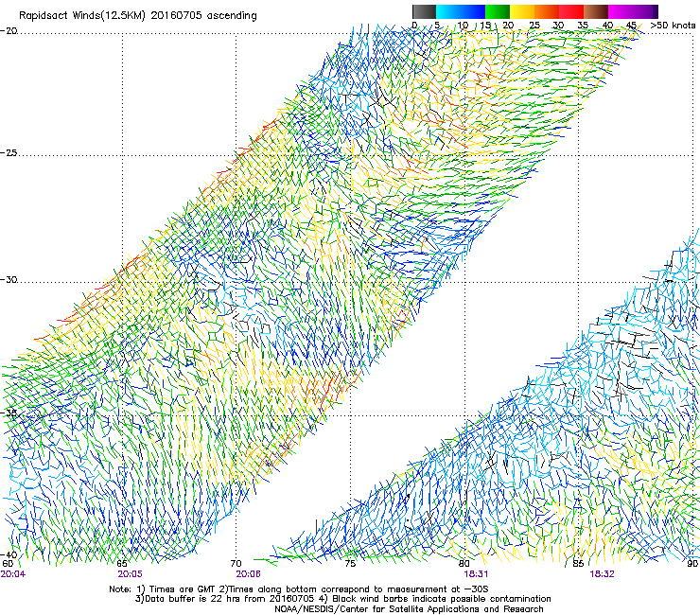Screen dimensions: 700x615
Task: Select the "-30" latitude axis label
Action: tap(9, 279)
